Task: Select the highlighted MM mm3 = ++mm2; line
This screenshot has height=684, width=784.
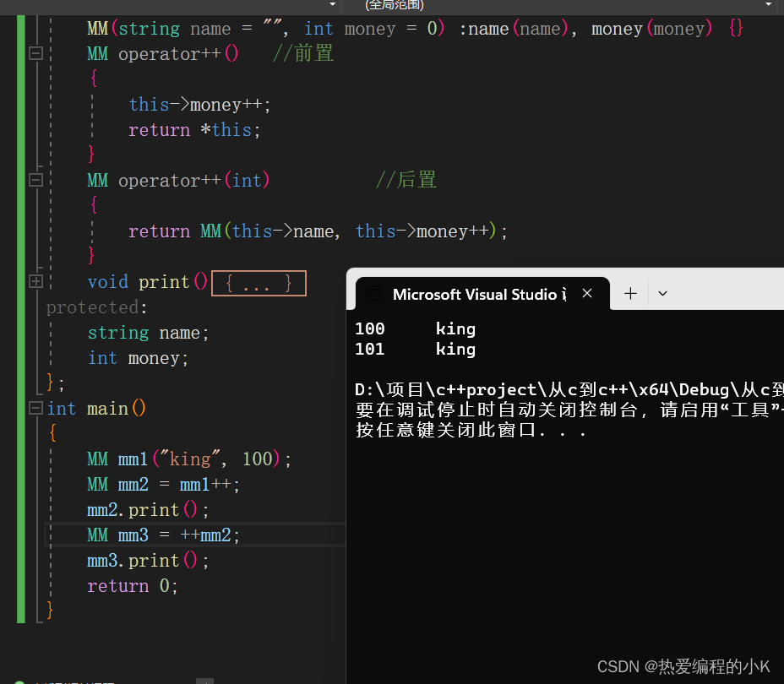Action: pos(162,535)
